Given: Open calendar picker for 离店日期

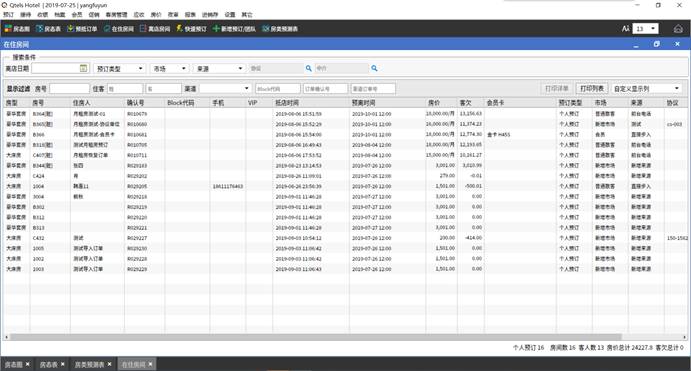Looking at the screenshot, I should (x=84, y=68).
